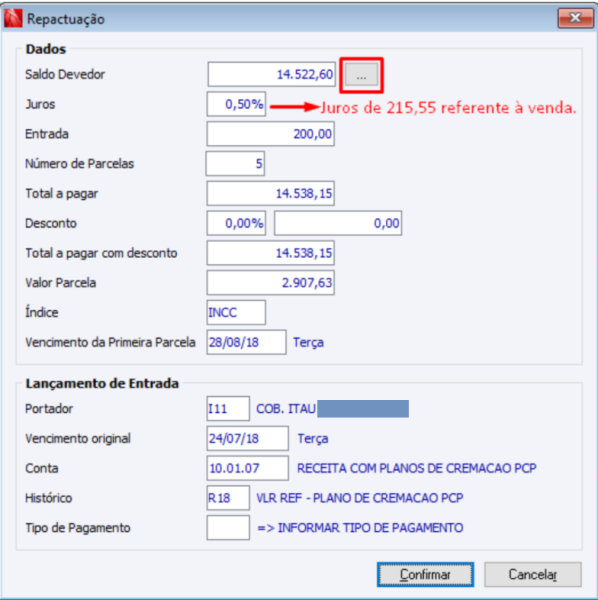Select the Histórico code field R18

(x=228, y=498)
